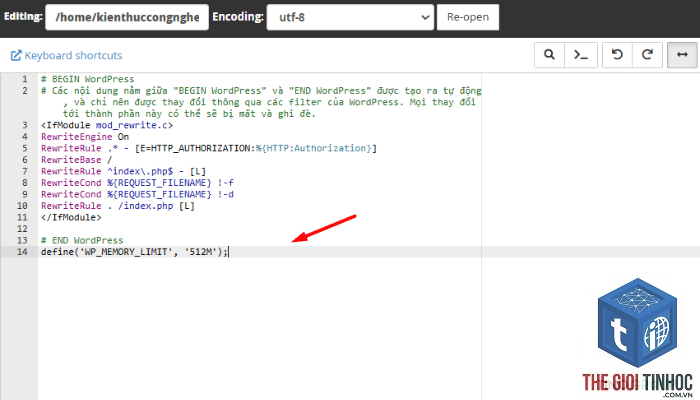Click the RewriteBase / line
Image resolution: width=700 pixels, height=400 pixels.
76,160
